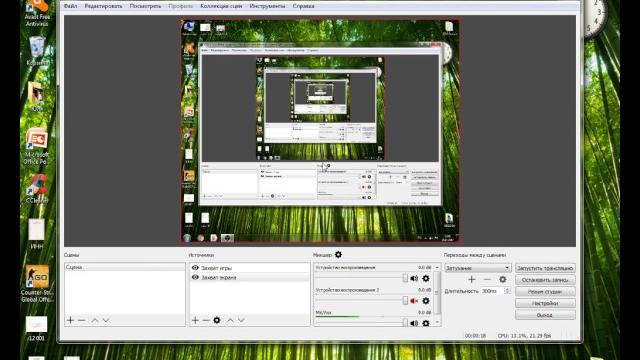Add a scene transition with plus icon
This screenshot has width=640, height=360.
click(471, 280)
